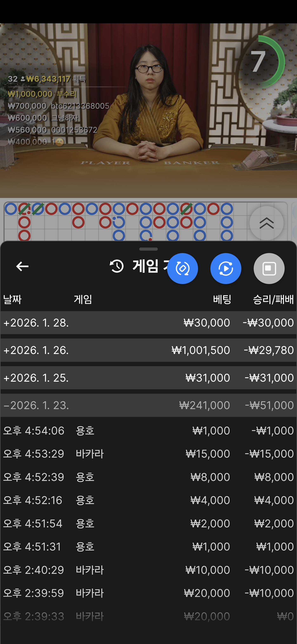297x644 pixels.
Task: Open the 오후 4:53:29 바카라 round
Action: click(148, 454)
